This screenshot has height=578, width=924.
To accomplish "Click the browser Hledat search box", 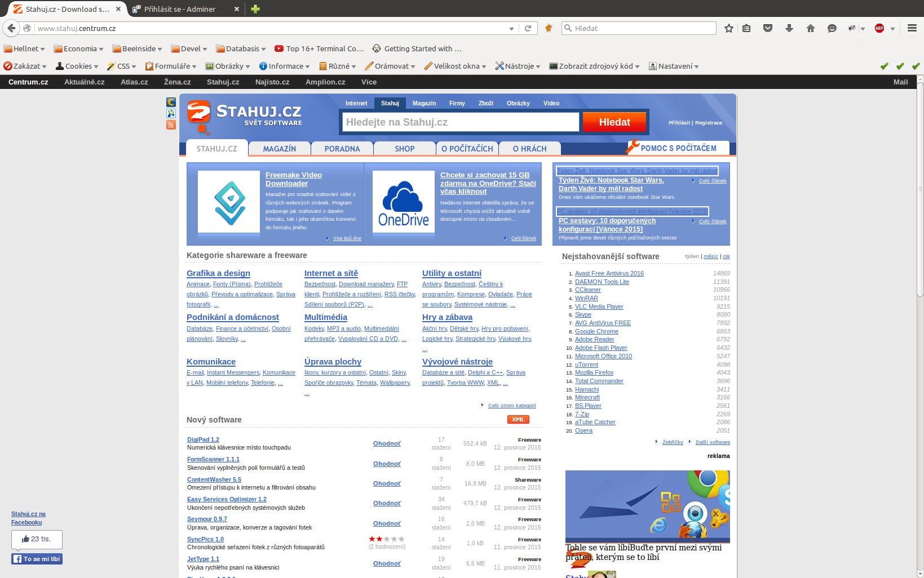I will (639, 28).
